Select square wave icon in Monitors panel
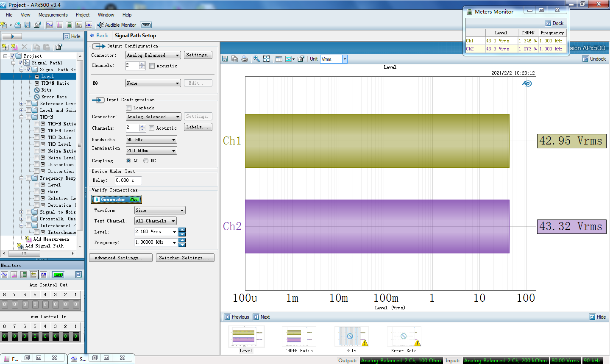610x364 pixels. [x=43, y=275]
